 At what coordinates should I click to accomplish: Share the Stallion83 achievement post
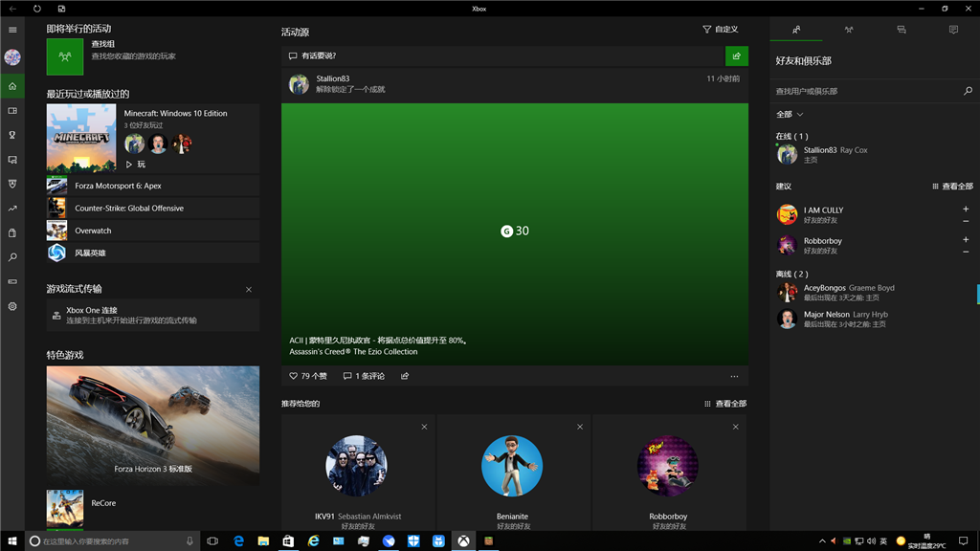(405, 376)
